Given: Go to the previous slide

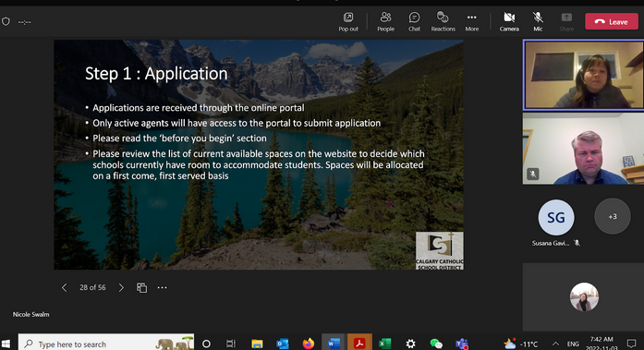Looking at the screenshot, I should pos(64,287).
